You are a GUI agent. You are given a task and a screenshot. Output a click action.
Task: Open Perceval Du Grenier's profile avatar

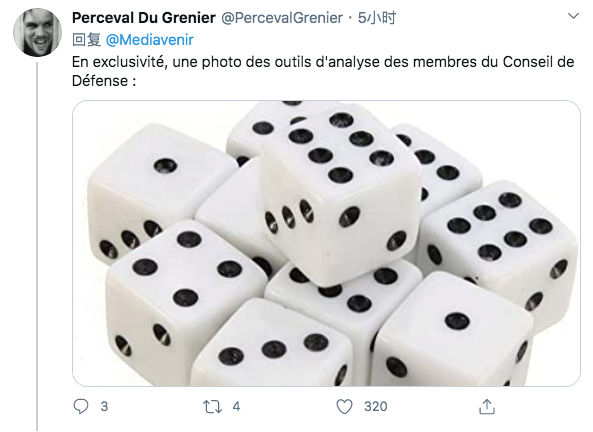[37, 32]
